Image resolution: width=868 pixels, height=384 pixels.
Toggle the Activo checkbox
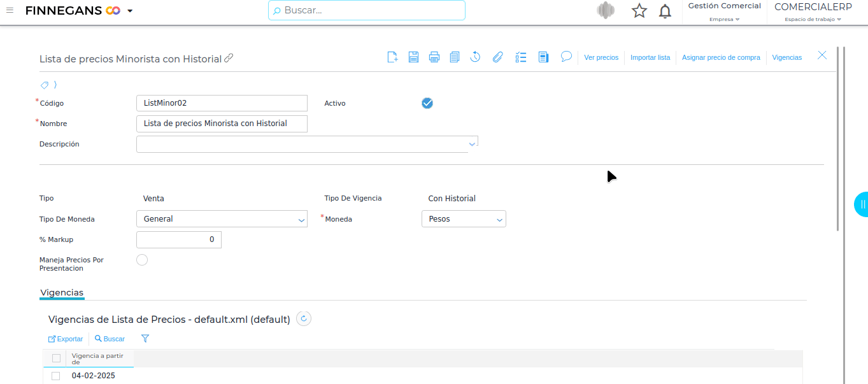(x=427, y=103)
